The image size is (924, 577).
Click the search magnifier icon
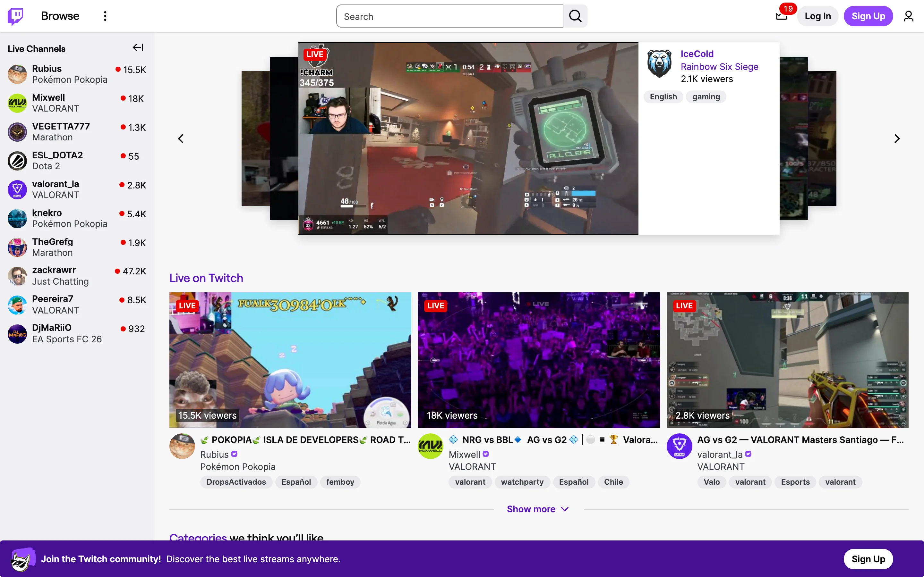(x=575, y=16)
